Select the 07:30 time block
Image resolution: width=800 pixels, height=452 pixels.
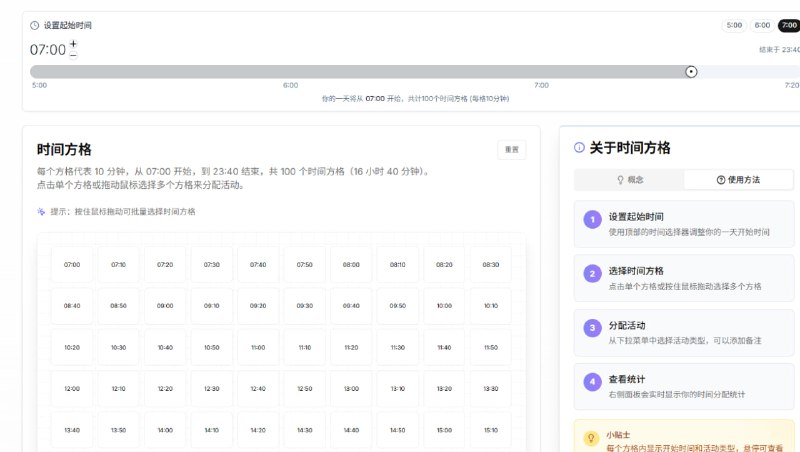coord(212,265)
